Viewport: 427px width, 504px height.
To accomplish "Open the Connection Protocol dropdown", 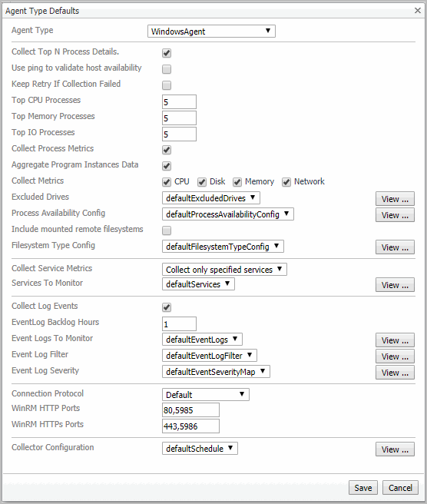I will point(206,394).
